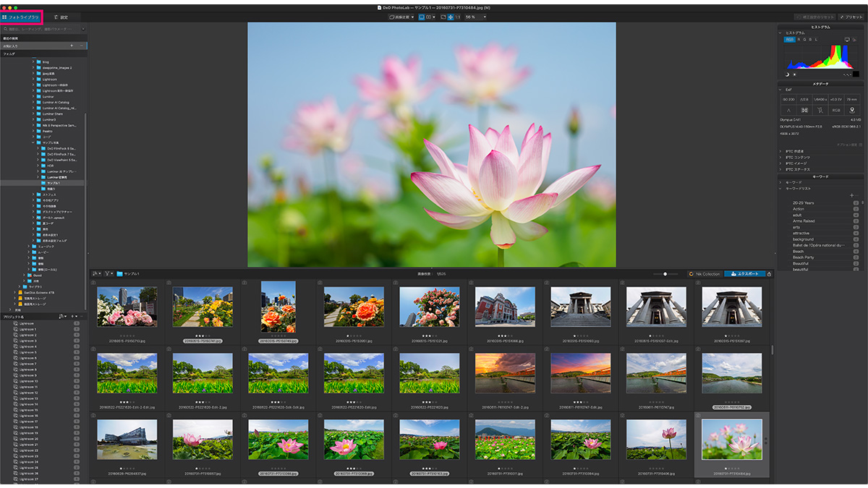Switch to the 設定 customize tab
This screenshot has width=868, height=488.
click(x=61, y=16)
